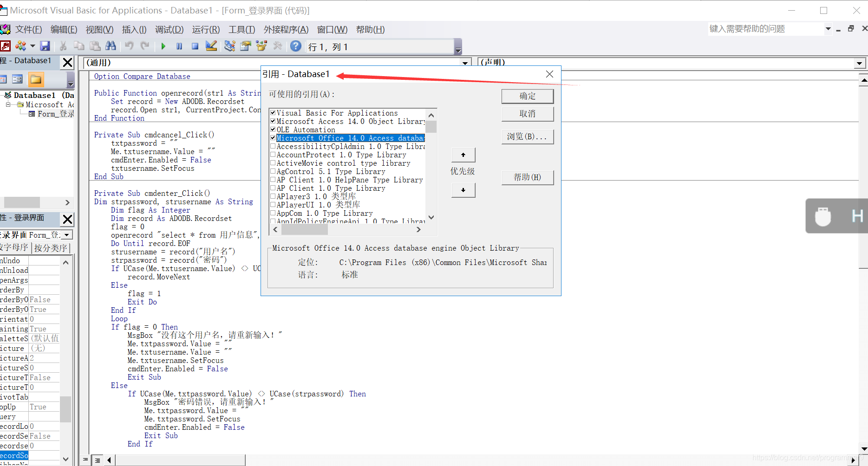868x466 pixels.
Task: Undo the last edit
Action: coord(129,46)
